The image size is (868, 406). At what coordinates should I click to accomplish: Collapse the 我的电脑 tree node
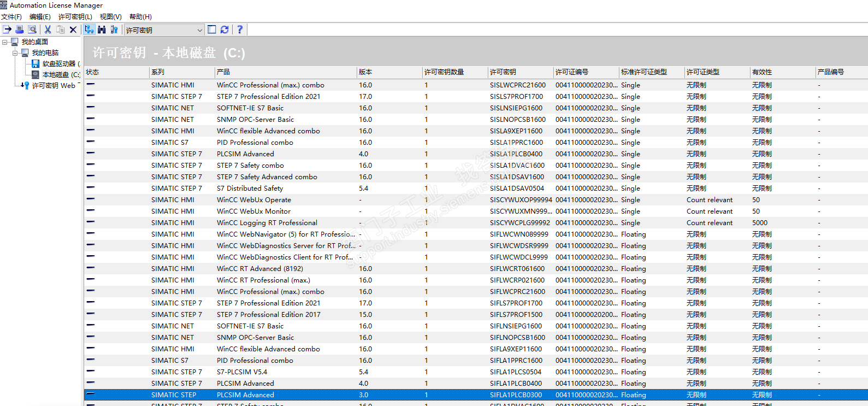click(x=15, y=53)
